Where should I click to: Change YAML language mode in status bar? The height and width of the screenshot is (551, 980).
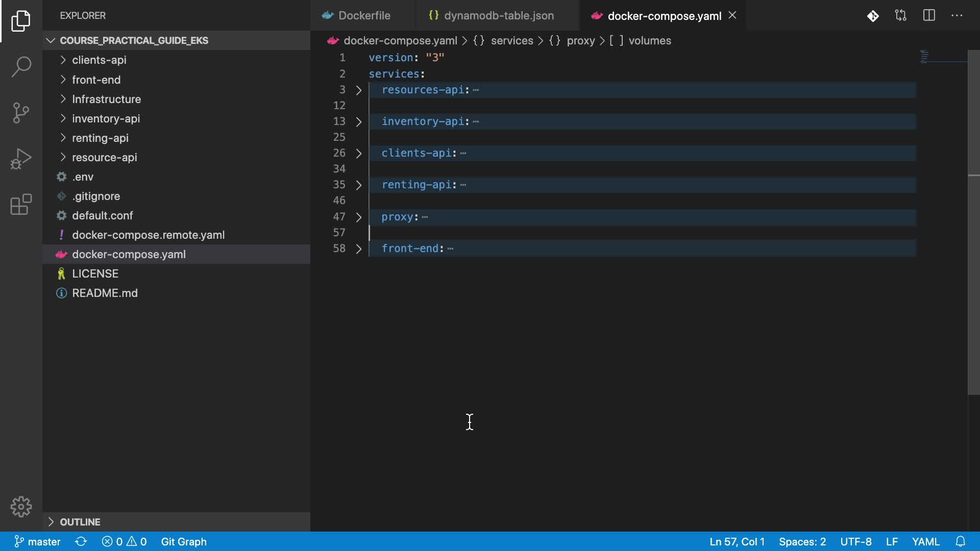(925, 541)
